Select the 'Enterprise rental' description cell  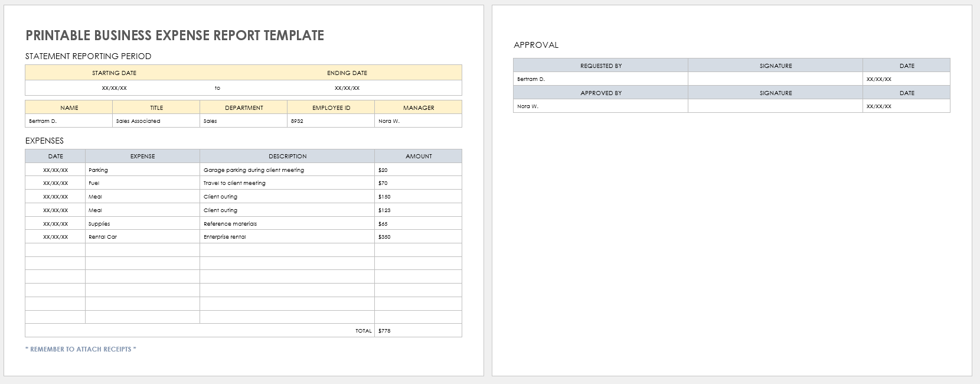tap(288, 237)
